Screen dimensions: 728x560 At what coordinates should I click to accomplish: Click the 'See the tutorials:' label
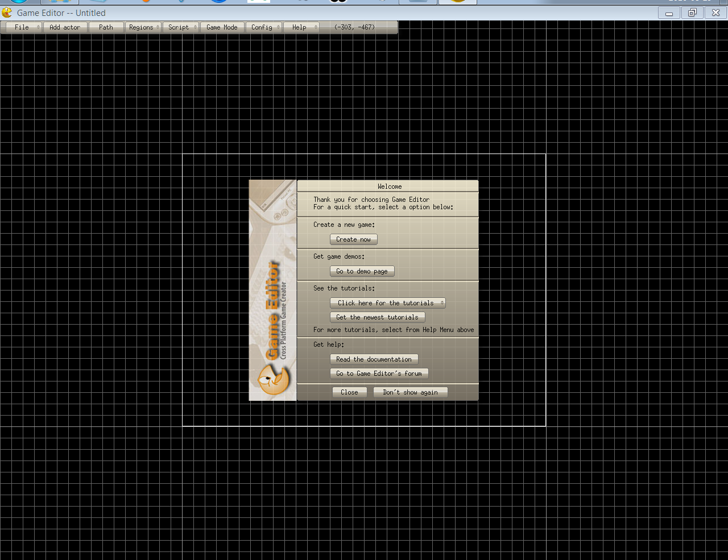coord(344,288)
